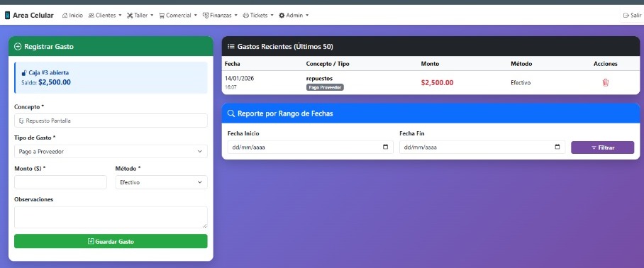Click the Pago Proveedor badge
Viewport: 644px width, 268px height.
tap(325, 87)
